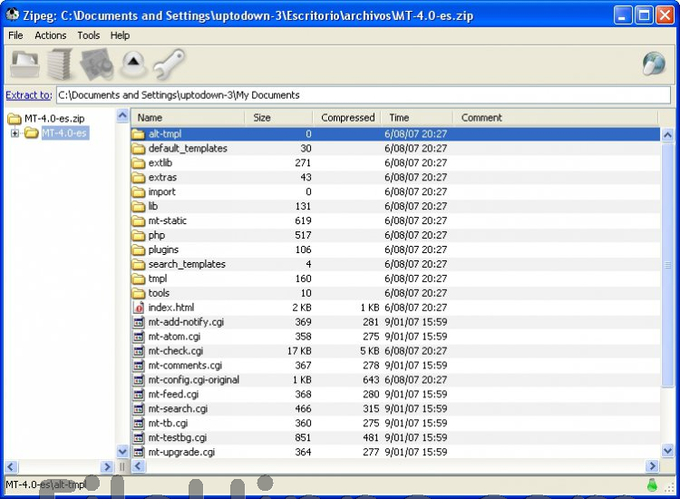Select the extlib folder icon

pos(138,163)
